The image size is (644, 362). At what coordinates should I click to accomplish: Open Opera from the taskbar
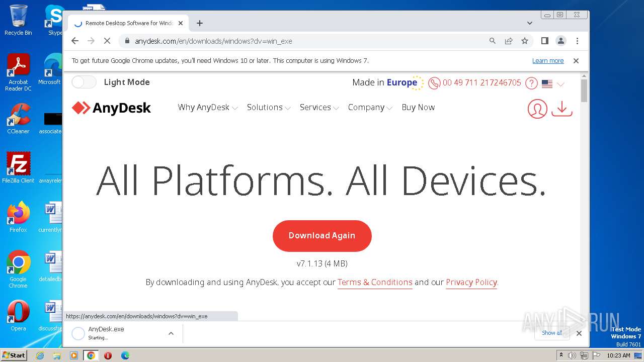[108, 355]
